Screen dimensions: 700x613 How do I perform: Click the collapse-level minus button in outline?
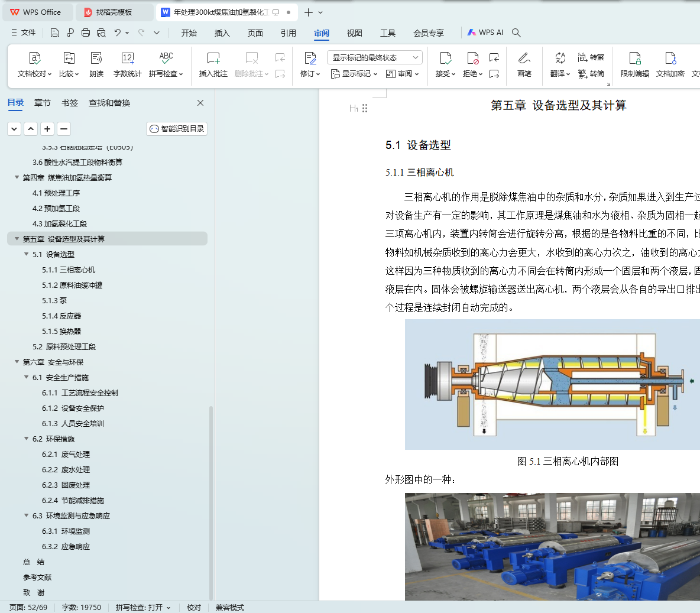(x=64, y=129)
